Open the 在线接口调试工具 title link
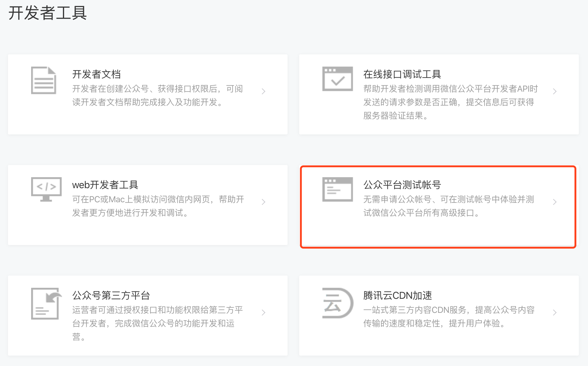 (x=402, y=74)
